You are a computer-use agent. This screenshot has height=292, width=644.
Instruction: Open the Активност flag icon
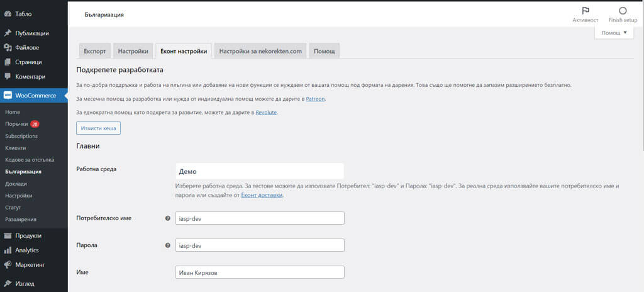pyautogui.click(x=586, y=11)
